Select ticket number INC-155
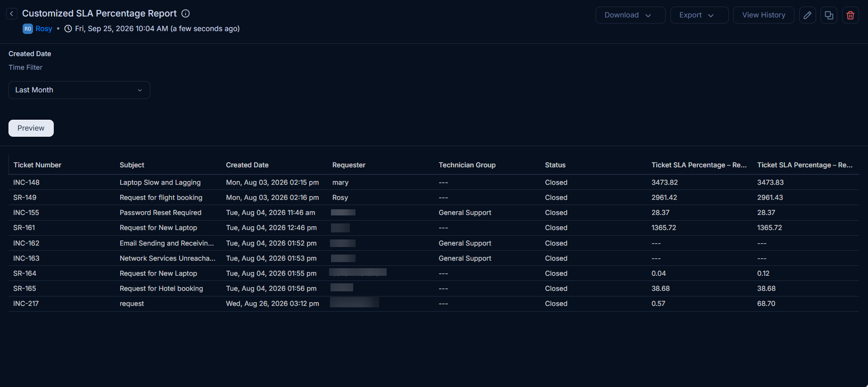Image resolution: width=868 pixels, height=387 pixels. (26, 213)
